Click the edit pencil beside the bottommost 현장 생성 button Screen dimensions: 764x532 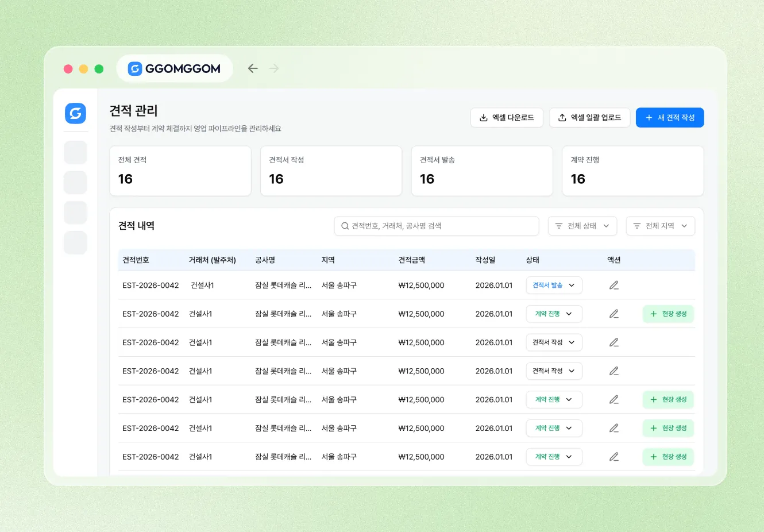tap(614, 457)
